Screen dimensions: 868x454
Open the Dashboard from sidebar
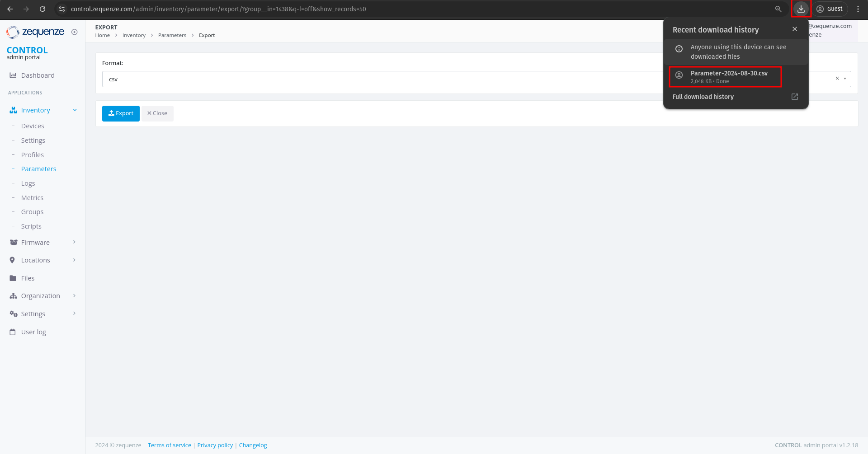(x=14, y=75)
